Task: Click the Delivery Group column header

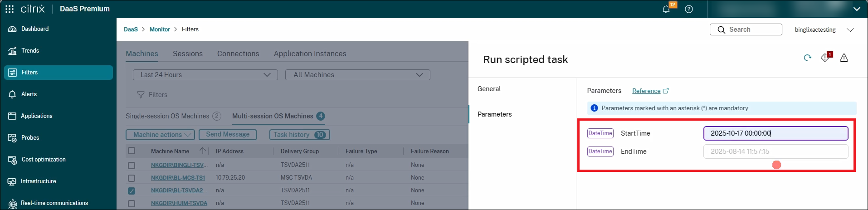Action: [300, 151]
